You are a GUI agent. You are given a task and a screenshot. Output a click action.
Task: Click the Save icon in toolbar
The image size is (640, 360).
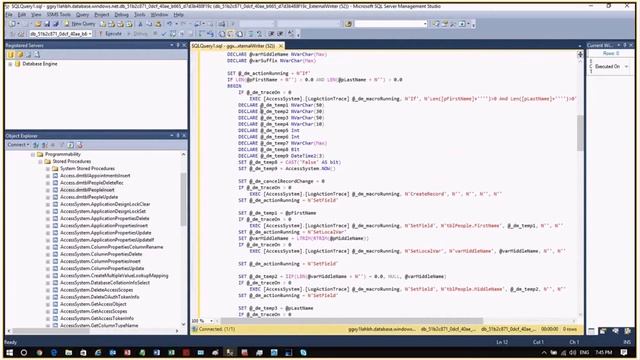pyautogui.click(x=47, y=24)
